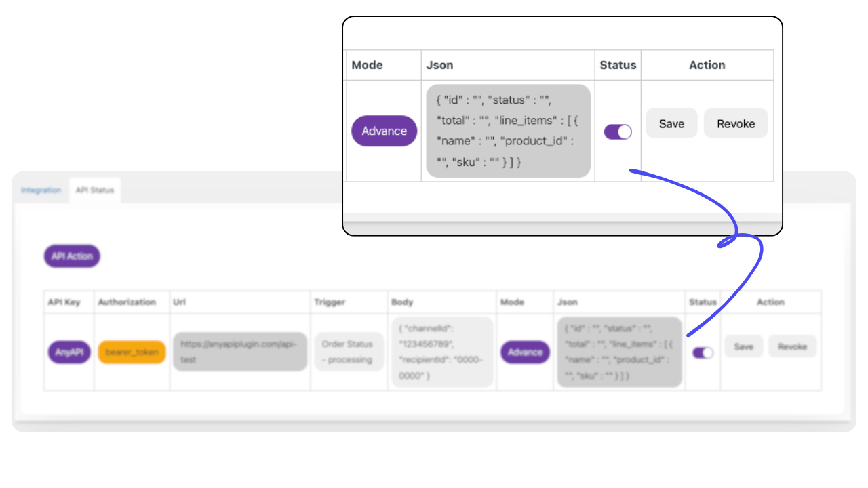This screenshot has width=868, height=488.
Task: Turn off the Status switch in the zoomed popup
Action: (x=618, y=131)
